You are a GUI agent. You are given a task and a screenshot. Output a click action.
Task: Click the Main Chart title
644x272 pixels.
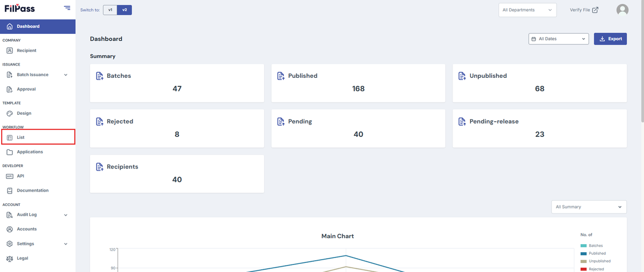tap(338, 237)
